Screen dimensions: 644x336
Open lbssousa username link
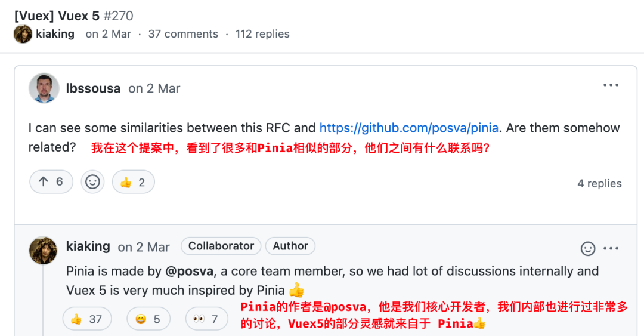coord(93,88)
